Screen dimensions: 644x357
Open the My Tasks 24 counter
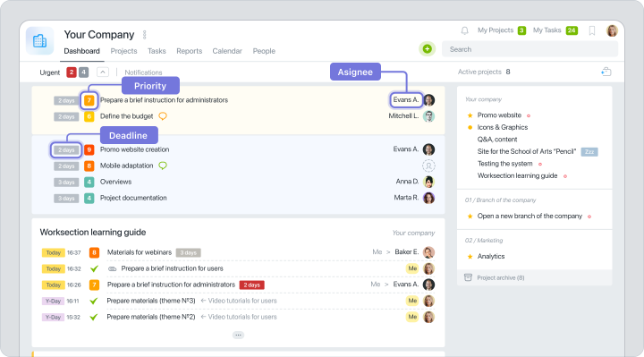572,30
